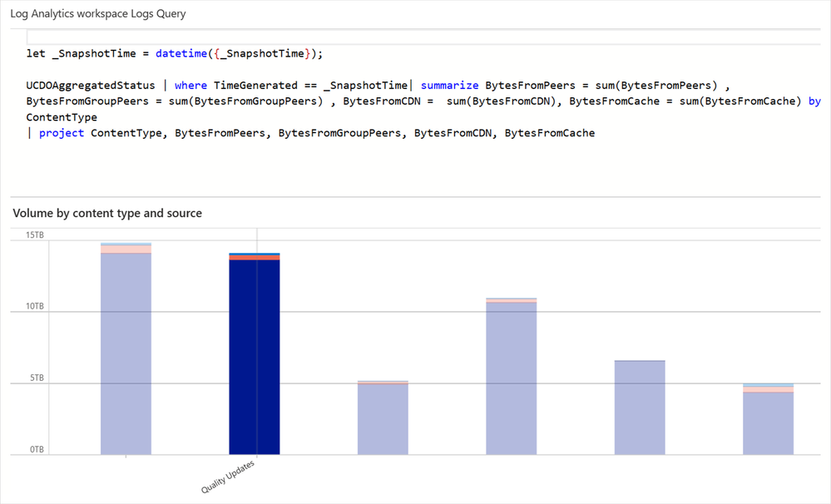Click the 'project' keyword in the query
The width and height of the screenshot is (831, 504).
point(62,133)
